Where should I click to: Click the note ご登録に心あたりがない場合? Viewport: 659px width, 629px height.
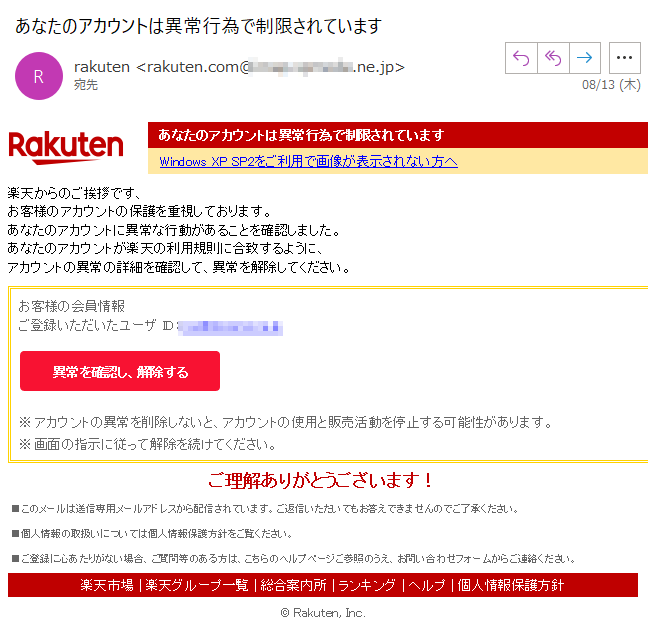tap(294, 559)
